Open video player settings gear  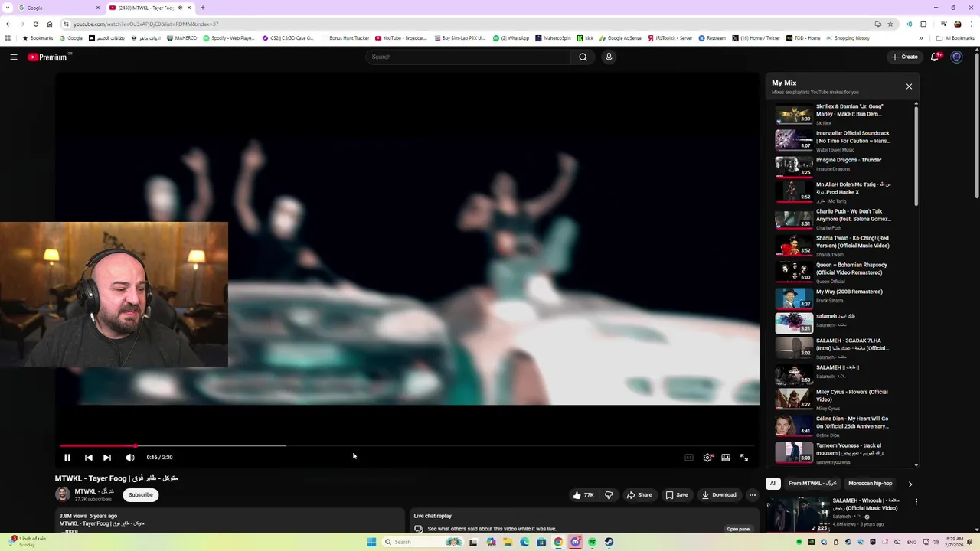click(707, 458)
